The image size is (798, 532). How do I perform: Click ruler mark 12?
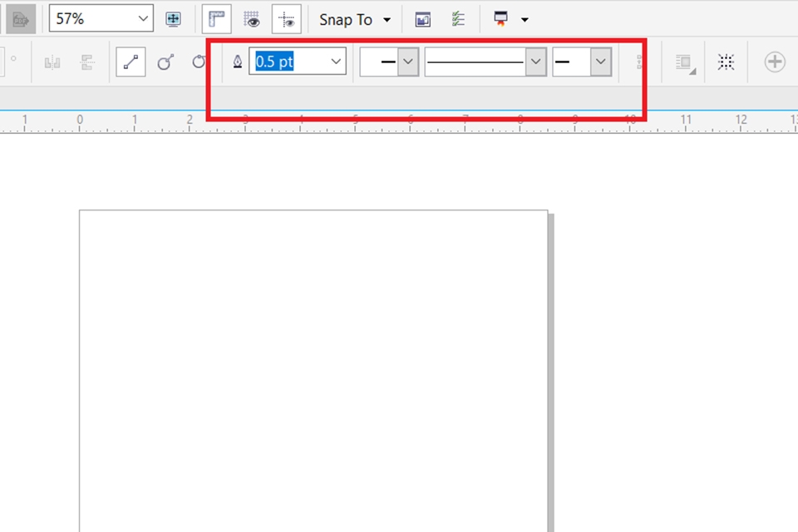click(741, 119)
